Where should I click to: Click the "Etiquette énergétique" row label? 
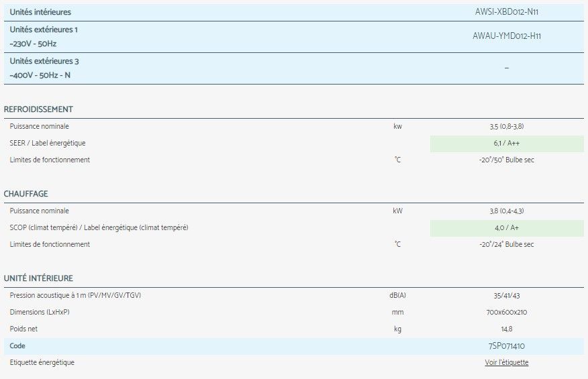click(42, 362)
